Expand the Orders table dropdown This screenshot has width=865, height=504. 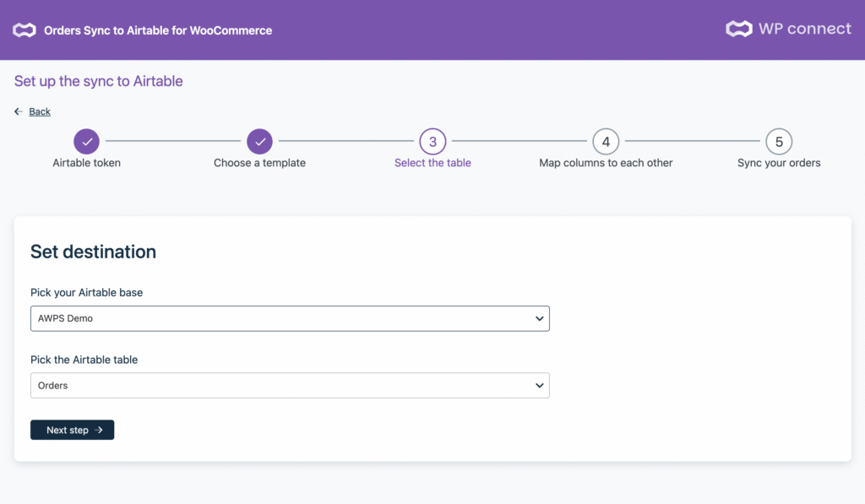[x=289, y=386]
